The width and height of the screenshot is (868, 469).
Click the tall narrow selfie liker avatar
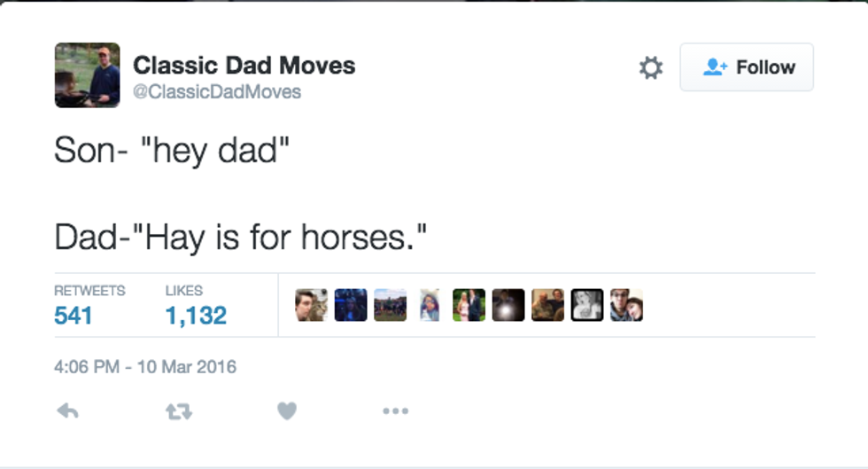(x=430, y=305)
